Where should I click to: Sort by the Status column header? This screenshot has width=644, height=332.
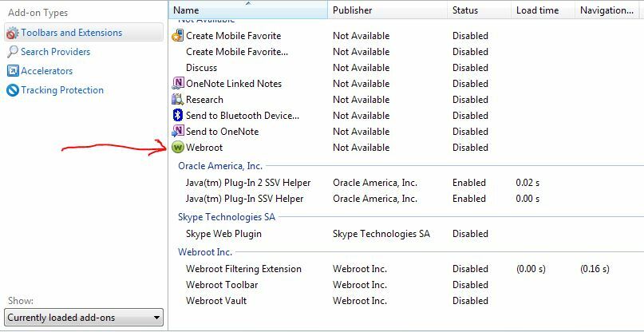479,10
